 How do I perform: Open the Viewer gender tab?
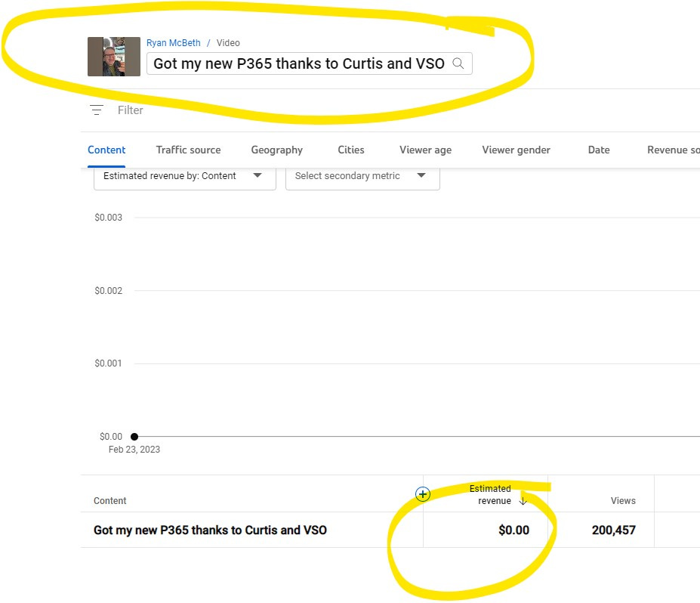coord(516,150)
